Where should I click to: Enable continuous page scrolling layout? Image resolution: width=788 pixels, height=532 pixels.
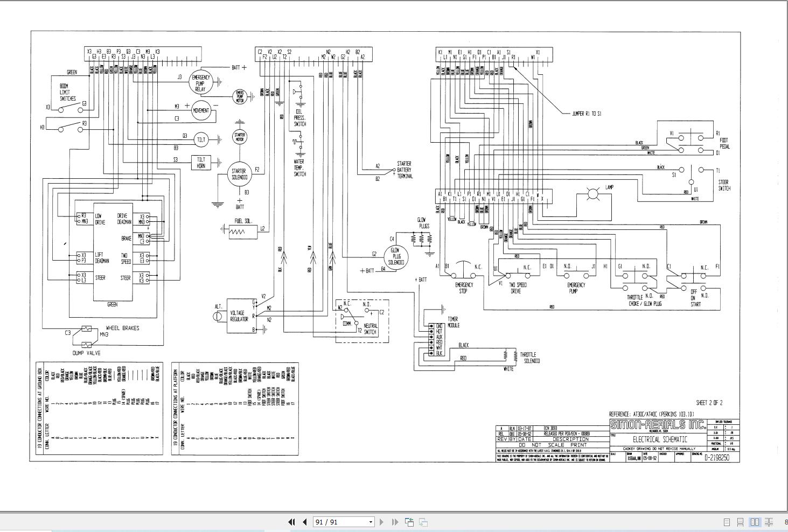[x=741, y=522]
